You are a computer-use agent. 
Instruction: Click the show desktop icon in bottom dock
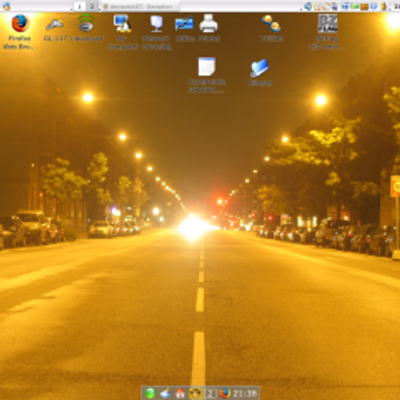pos(165,393)
